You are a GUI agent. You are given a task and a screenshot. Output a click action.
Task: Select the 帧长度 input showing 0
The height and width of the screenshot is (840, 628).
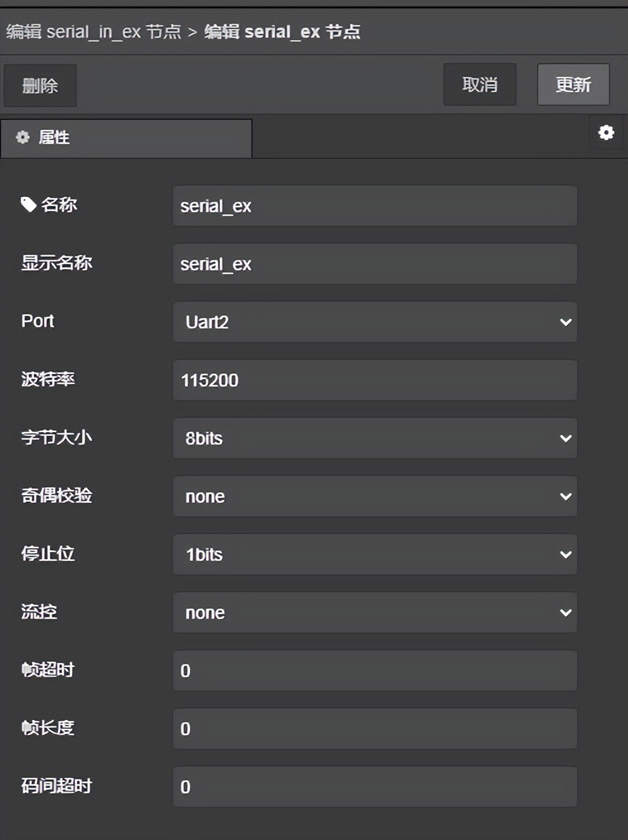click(375, 728)
